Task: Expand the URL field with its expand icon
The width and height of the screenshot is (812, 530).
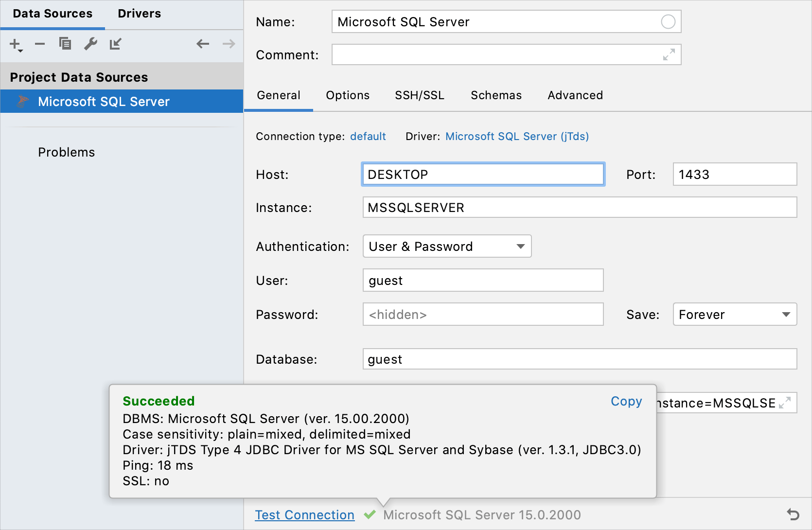Action: click(x=785, y=403)
